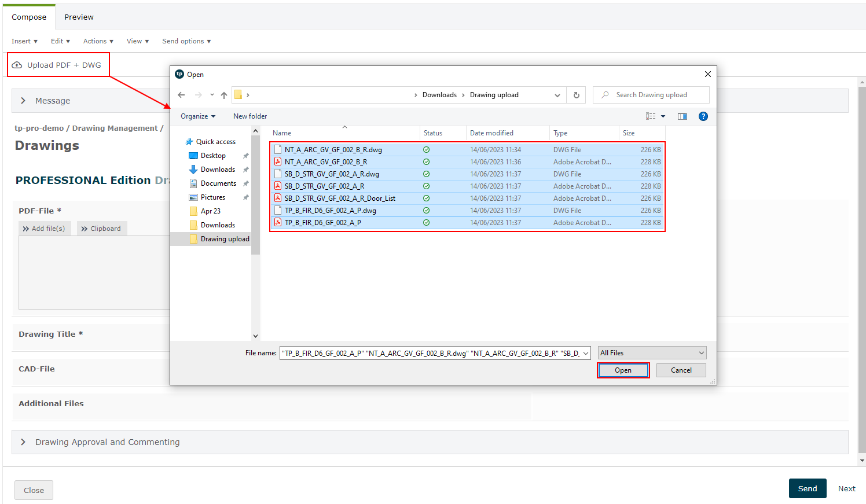Viewport: 866px width, 504px height.
Task: Click the Open button in dialog
Action: 623,370
